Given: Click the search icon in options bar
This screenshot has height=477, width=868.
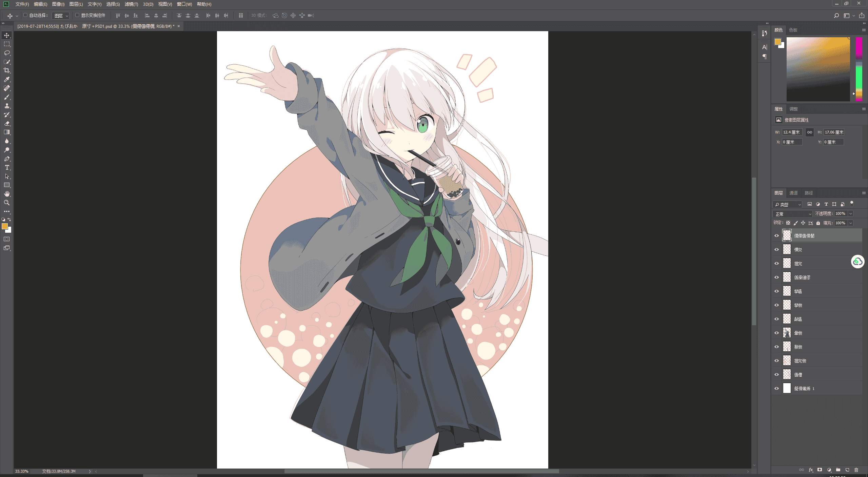Looking at the screenshot, I should coord(836,16).
